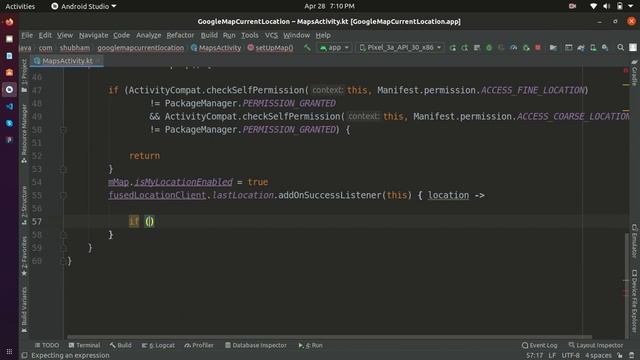Click the horizontal editor scrollbar
The width and height of the screenshot is (640, 360).
pyautogui.click(x=329, y=337)
